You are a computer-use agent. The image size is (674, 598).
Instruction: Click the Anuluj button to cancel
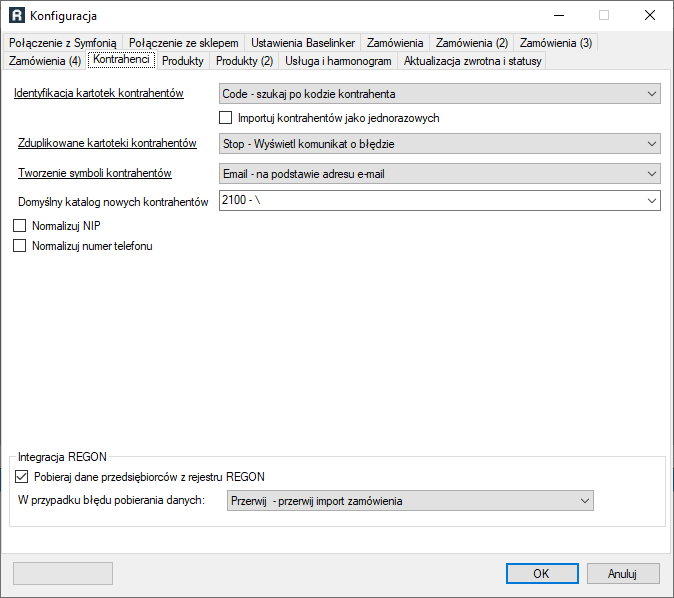pyautogui.click(x=623, y=573)
